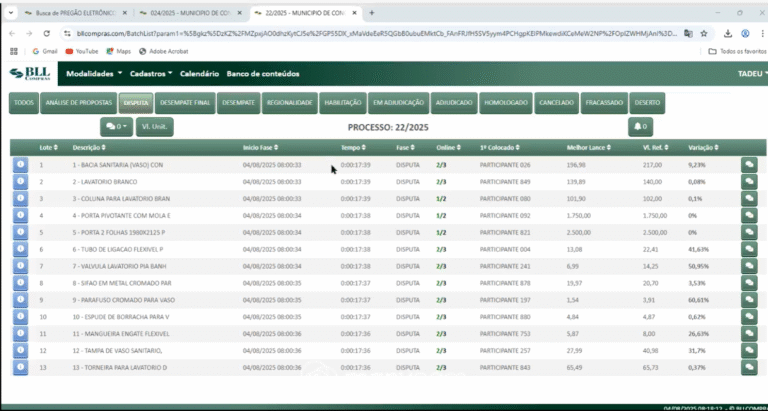Click the browser address bar URL

[377, 33]
